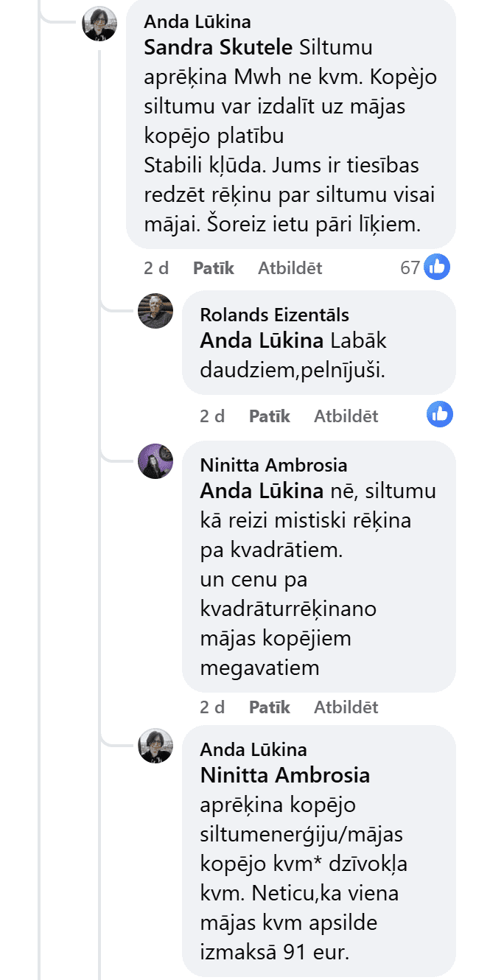Click Ninitta Ambrosia mention in bottom reply
This screenshot has width=490, height=980.
pyautogui.click(x=284, y=775)
